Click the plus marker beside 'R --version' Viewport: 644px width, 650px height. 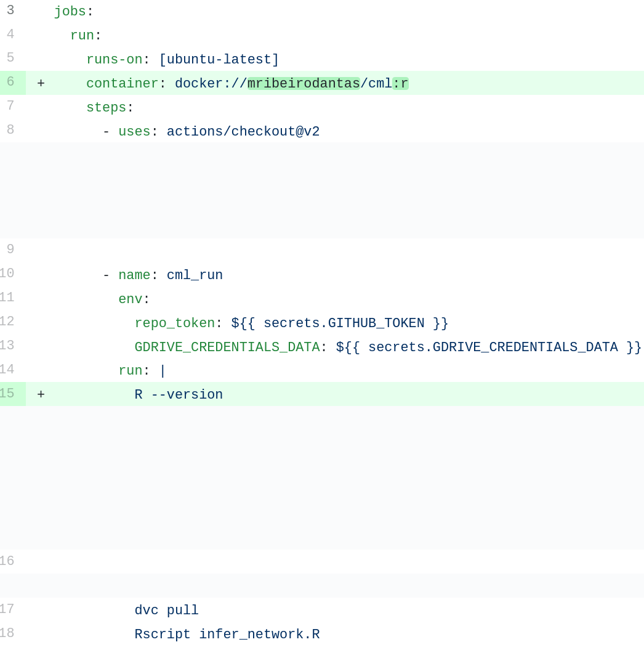[41, 395]
